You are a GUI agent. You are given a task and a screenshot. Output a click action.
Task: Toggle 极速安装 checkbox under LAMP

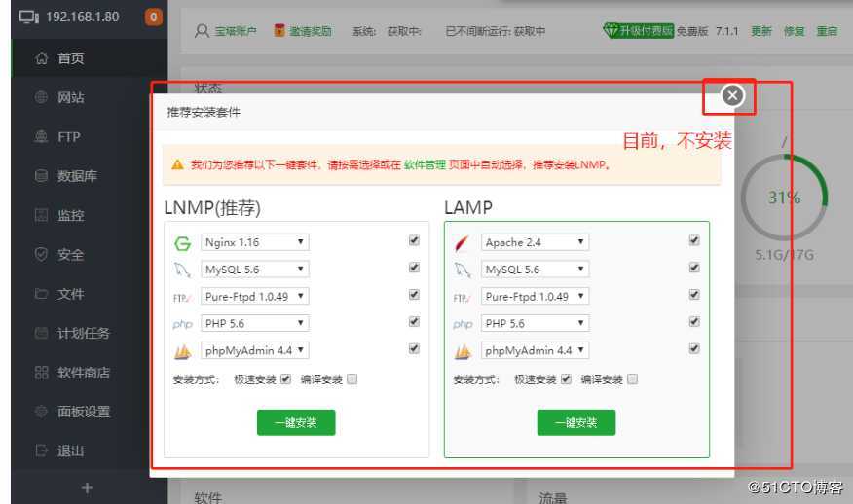pyautogui.click(x=566, y=378)
